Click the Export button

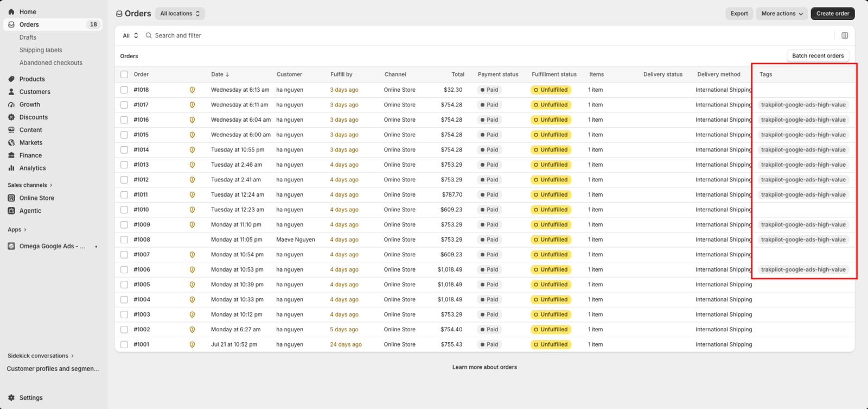pos(739,14)
